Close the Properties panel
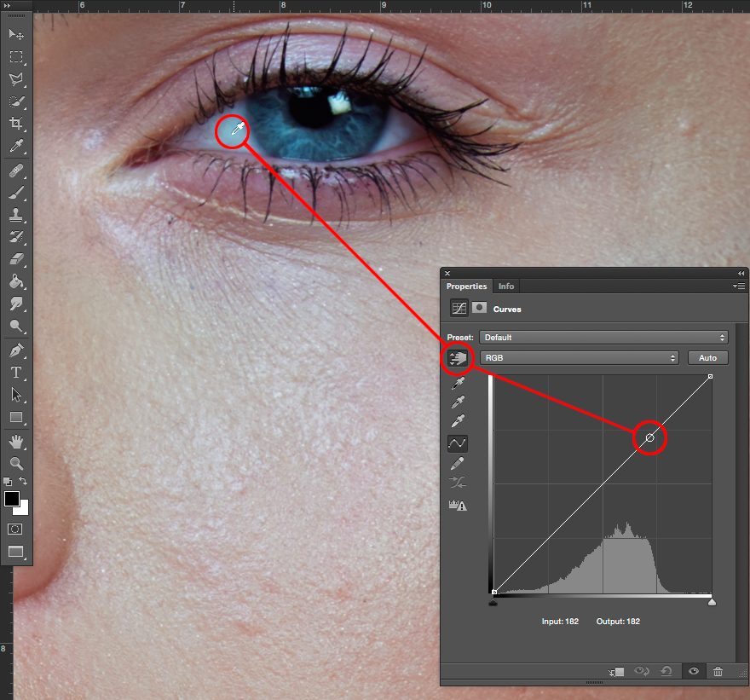750x700 pixels. (447, 273)
